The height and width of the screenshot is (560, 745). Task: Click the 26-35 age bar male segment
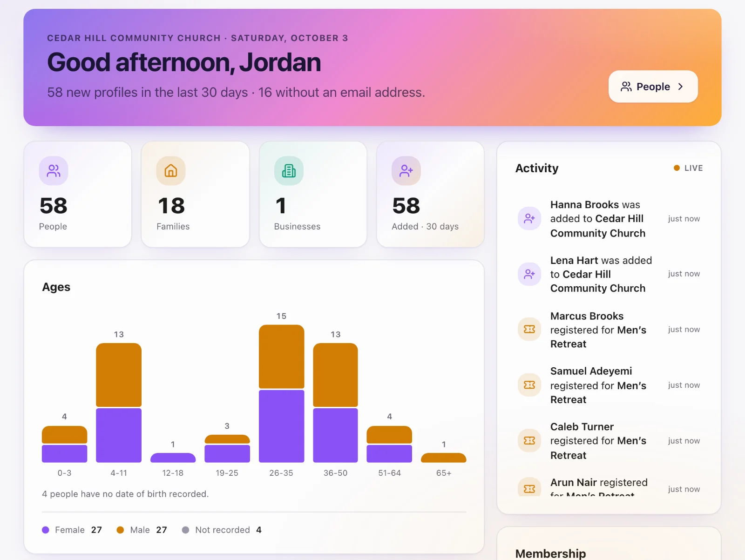coord(281,357)
